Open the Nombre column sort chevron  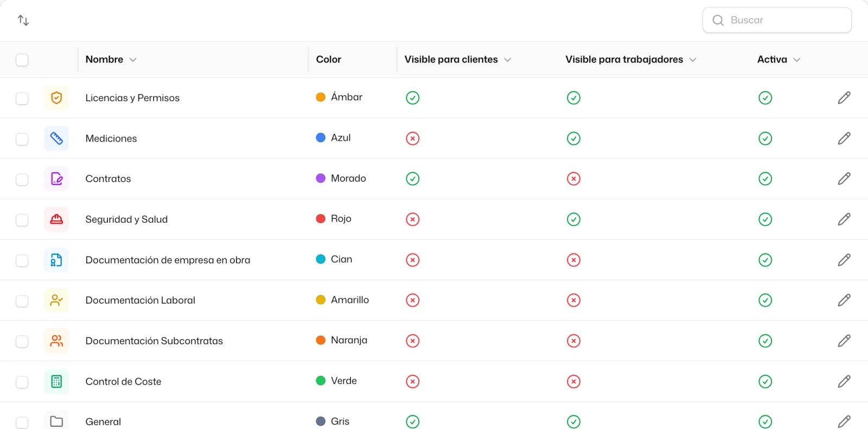tap(133, 60)
